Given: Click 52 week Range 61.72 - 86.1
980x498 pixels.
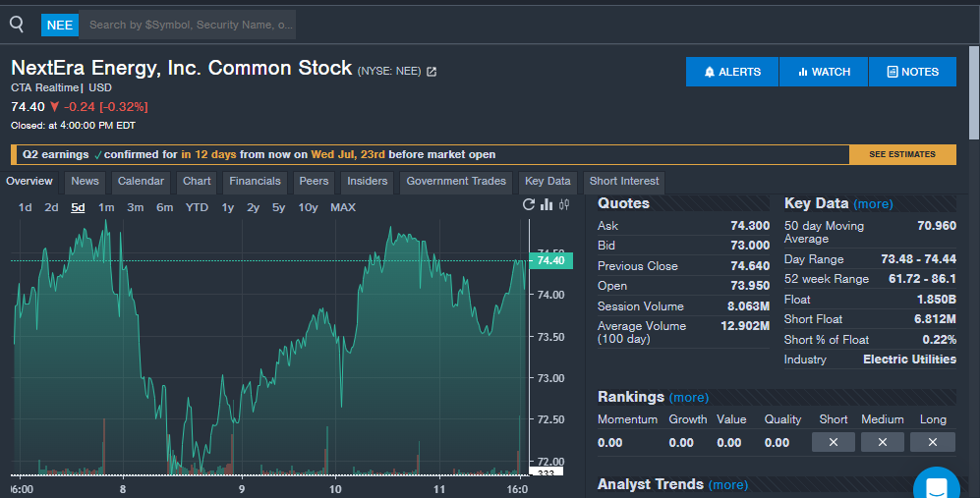Looking at the screenshot, I should pyautogui.click(x=922, y=279).
